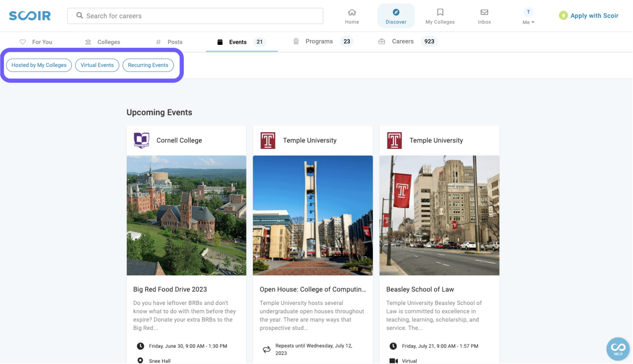Open Temple University name on Beasley card

(436, 140)
